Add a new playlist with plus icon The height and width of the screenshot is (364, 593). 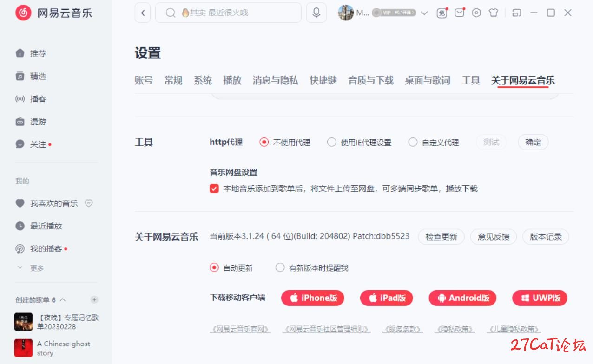[x=94, y=299]
